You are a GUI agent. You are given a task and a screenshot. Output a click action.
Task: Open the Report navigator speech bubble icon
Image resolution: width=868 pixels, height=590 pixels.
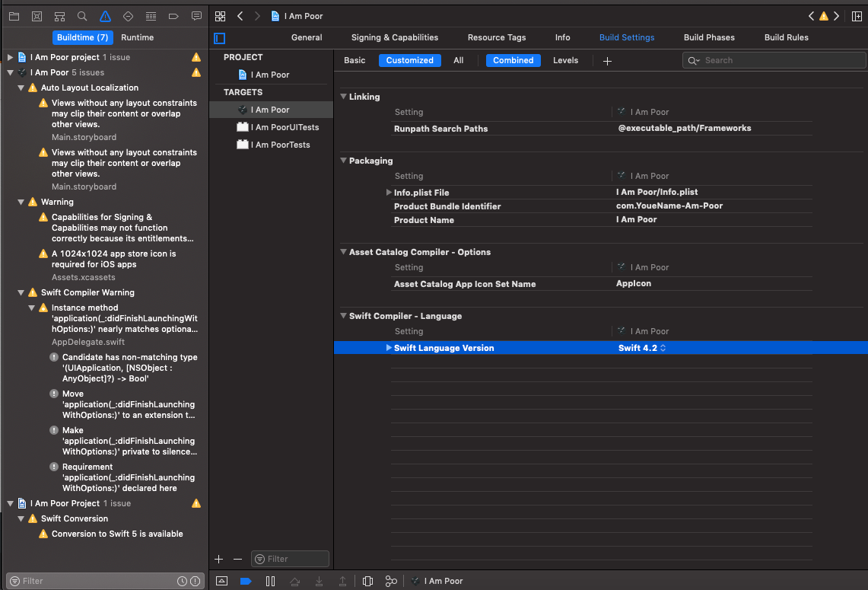(196, 16)
